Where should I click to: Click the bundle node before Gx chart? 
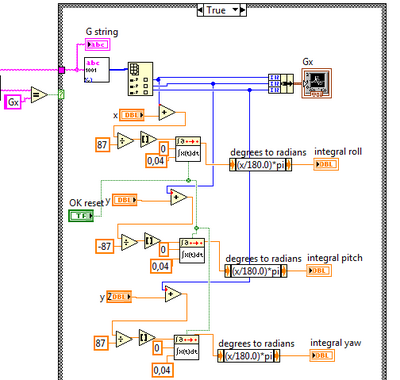click(x=281, y=84)
